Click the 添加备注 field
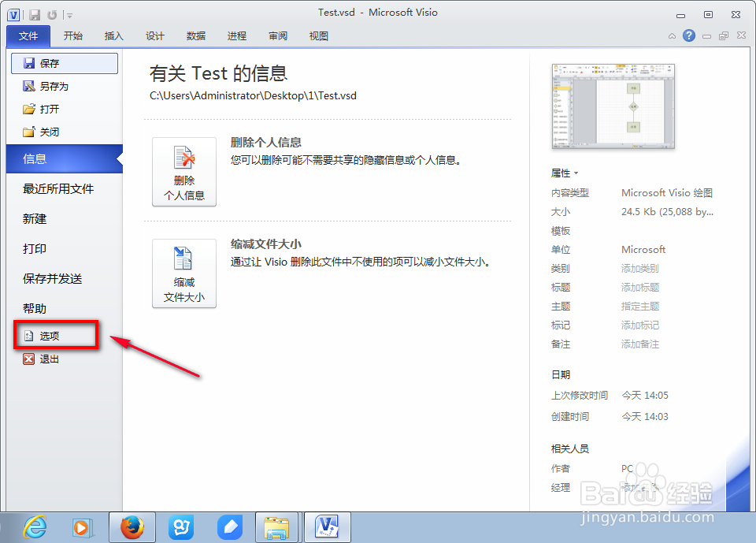This screenshot has height=543, width=756. [639, 344]
